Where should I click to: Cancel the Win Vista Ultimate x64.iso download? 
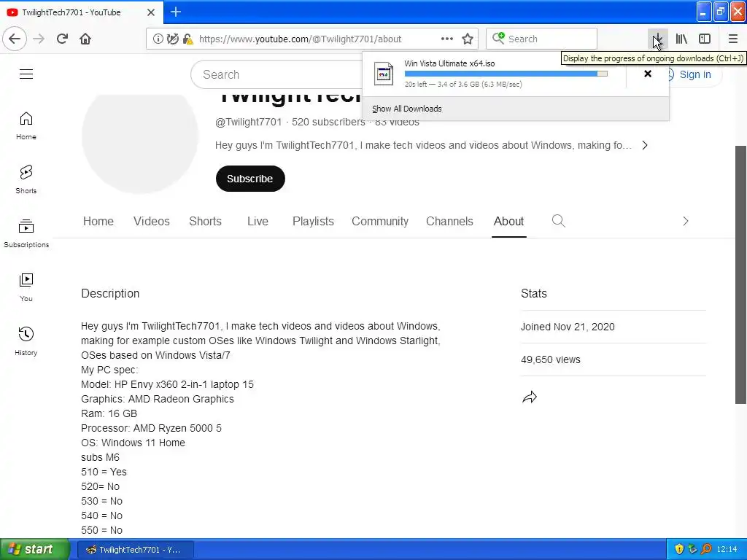point(648,74)
